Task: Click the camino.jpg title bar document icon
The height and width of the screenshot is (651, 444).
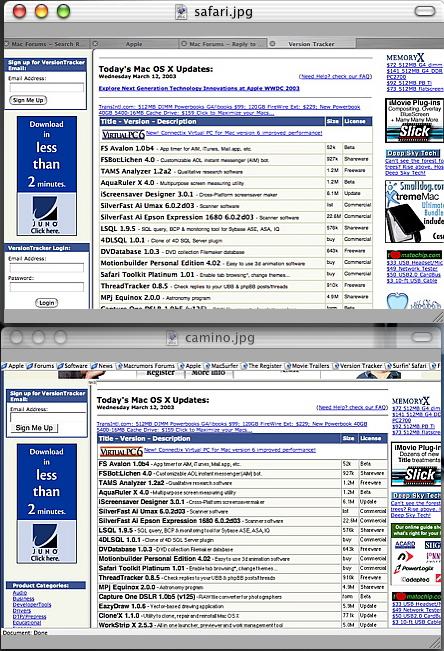Action: tap(172, 338)
